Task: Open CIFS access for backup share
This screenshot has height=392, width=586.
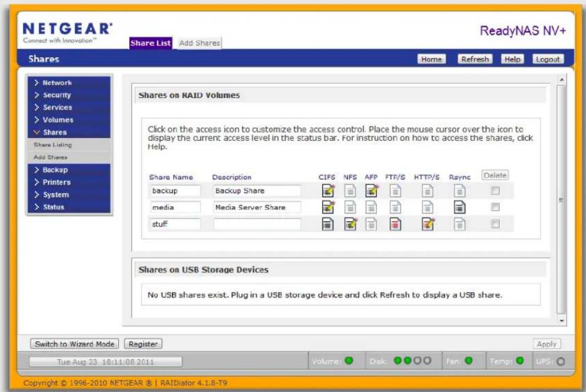Action: click(328, 191)
